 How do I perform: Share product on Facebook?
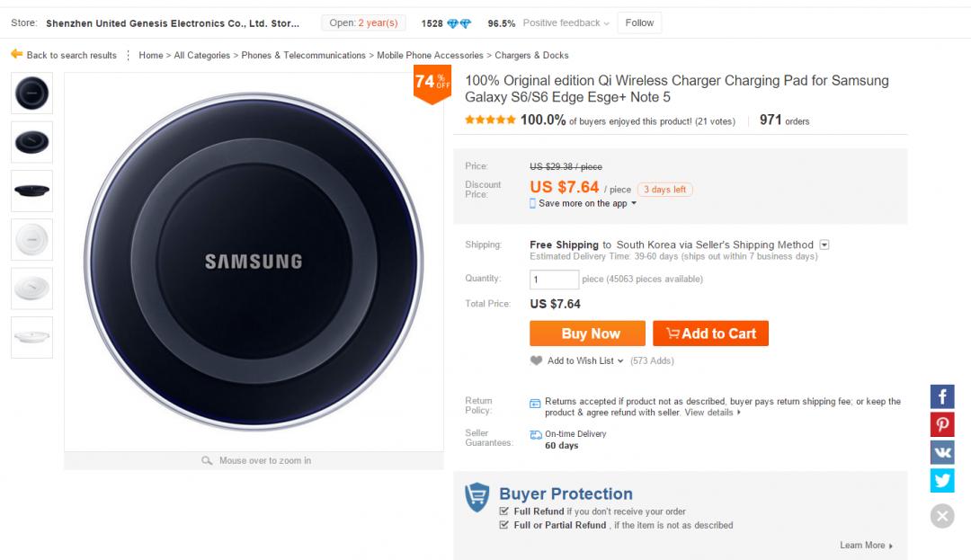point(941,396)
